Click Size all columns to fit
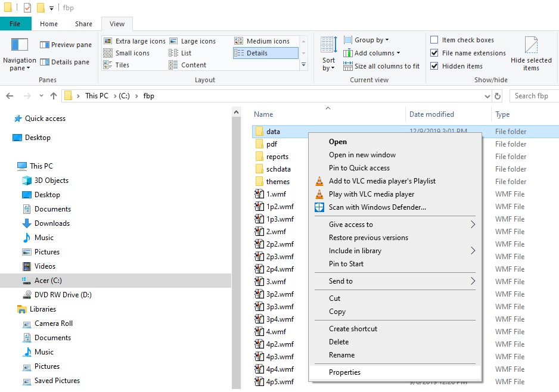 (381, 66)
